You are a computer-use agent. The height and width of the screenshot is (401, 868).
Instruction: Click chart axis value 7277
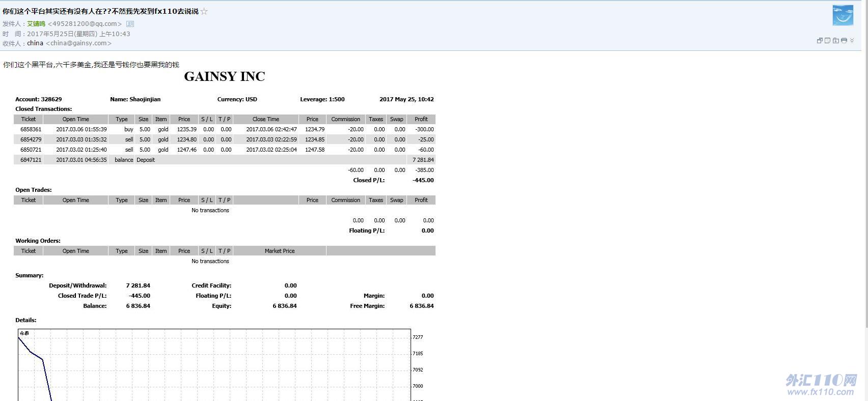click(x=418, y=337)
